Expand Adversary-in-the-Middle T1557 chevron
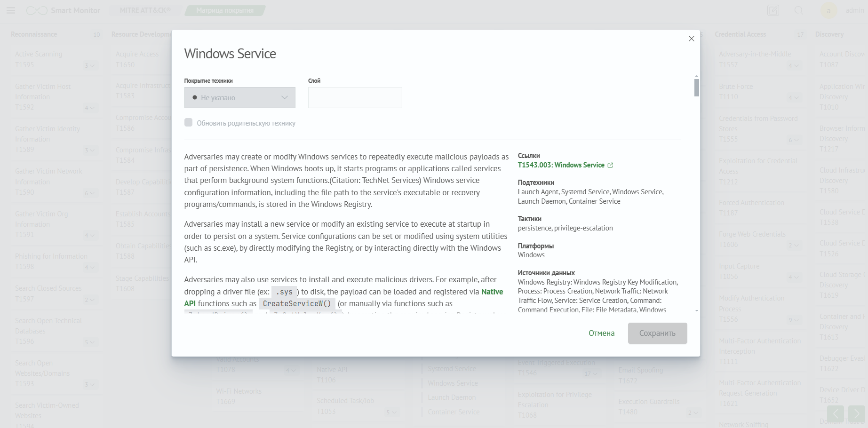 coord(794,65)
